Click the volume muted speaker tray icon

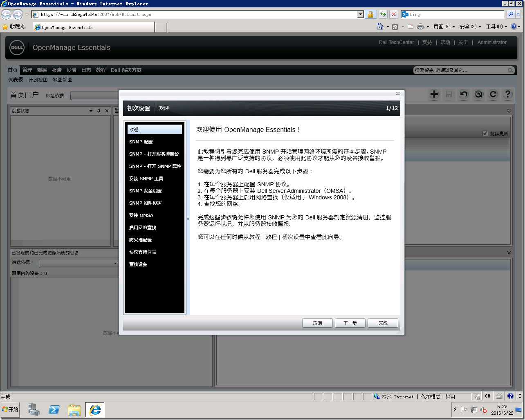pos(483,410)
